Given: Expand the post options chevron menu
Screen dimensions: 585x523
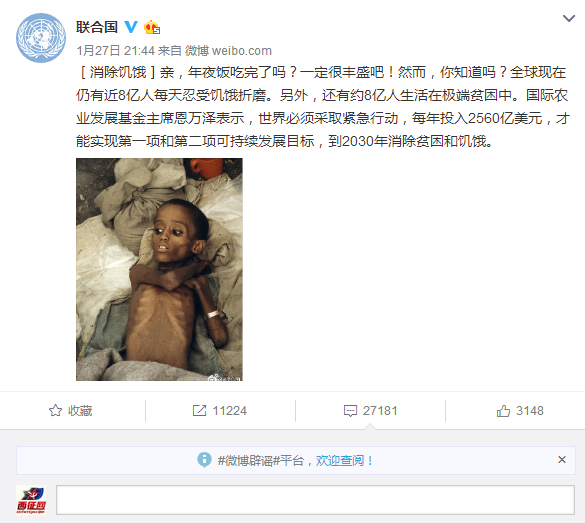Looking at the screenshot, I should 569,18.
